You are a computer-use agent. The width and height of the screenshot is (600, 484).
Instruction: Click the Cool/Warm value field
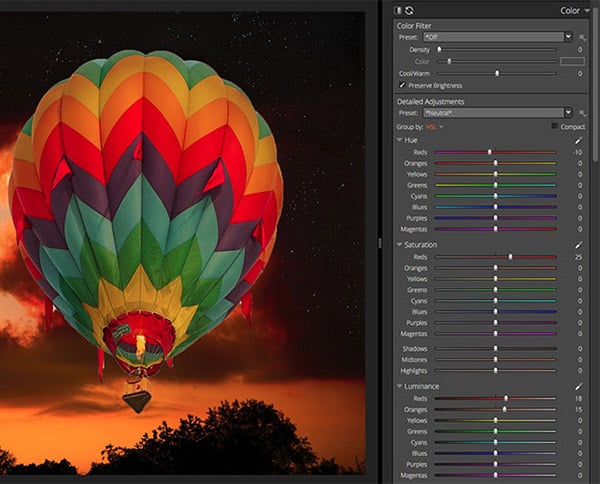click(x=580, y=73)
